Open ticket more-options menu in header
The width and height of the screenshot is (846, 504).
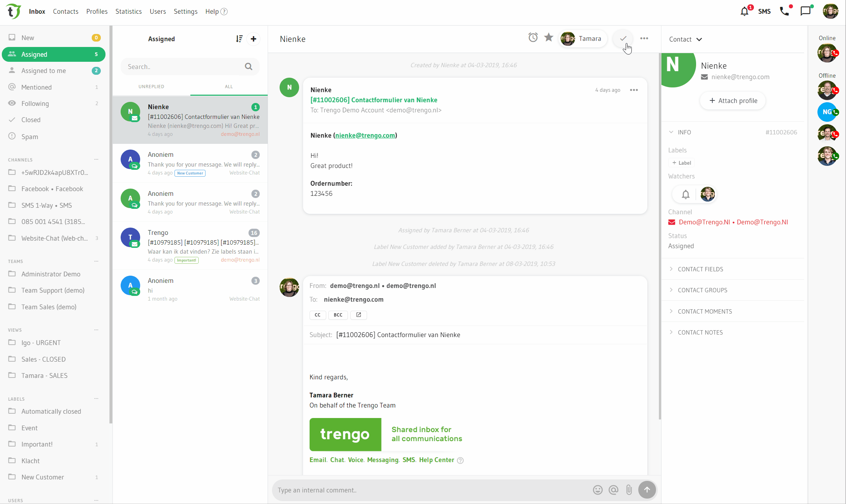[644, 38]
